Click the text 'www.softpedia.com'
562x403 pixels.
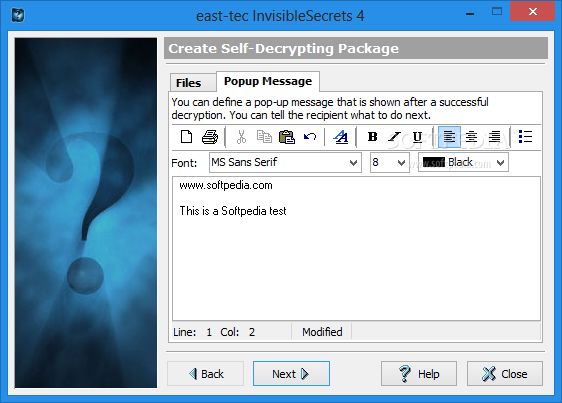coord(226,185)
